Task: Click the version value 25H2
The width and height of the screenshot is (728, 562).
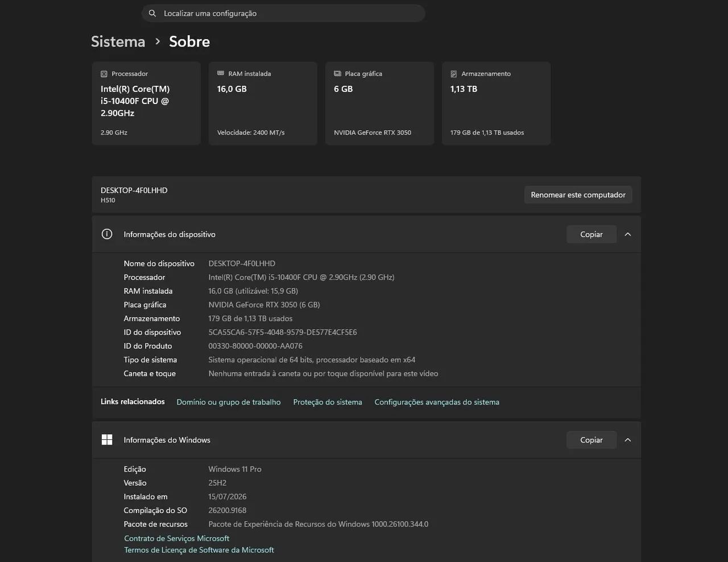Action: click(x=217, y=483)
